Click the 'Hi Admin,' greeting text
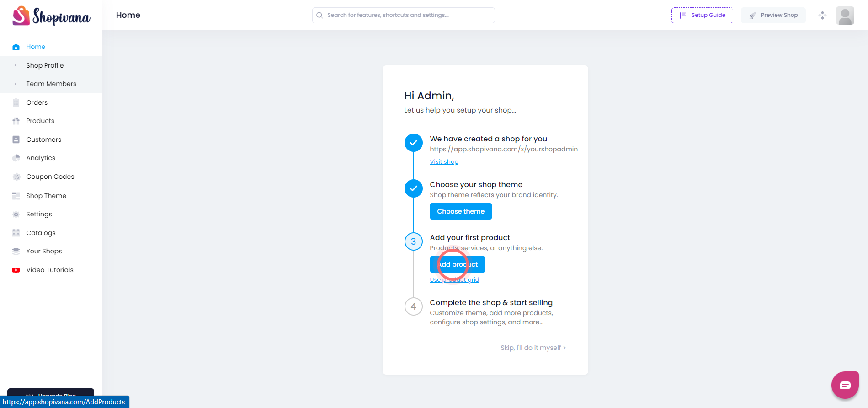The width and height of the screenshot is (868, 408). (429, 96)
